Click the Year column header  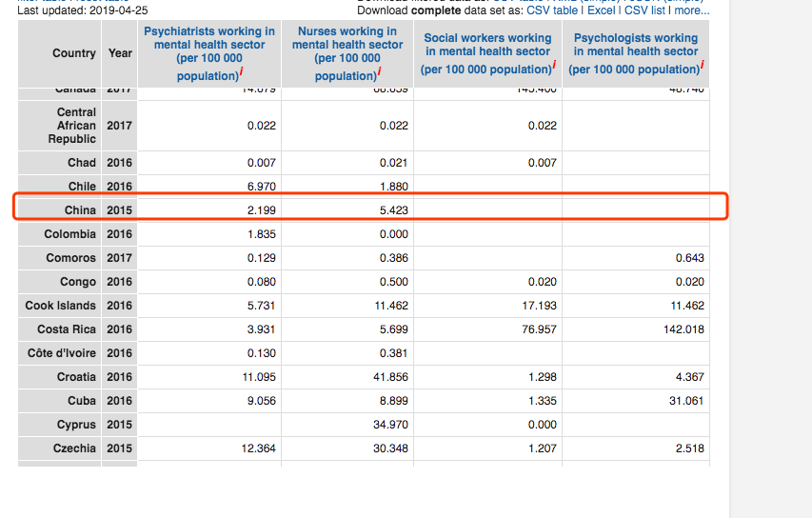tap(120, 53)
